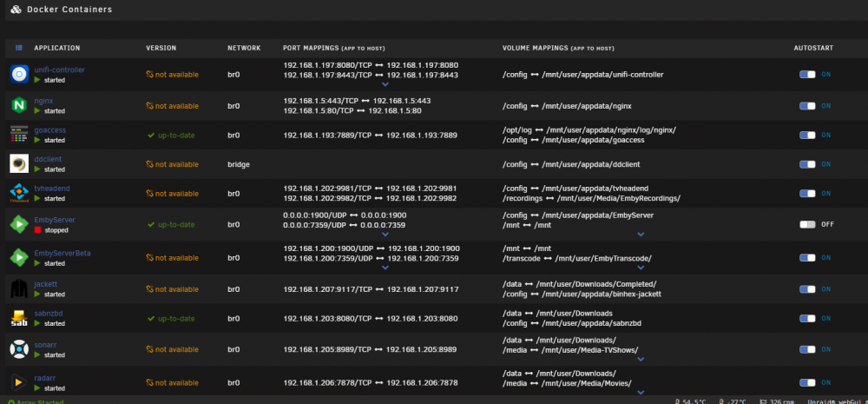Click the NETWORK column header

click(x=244, y=48)
